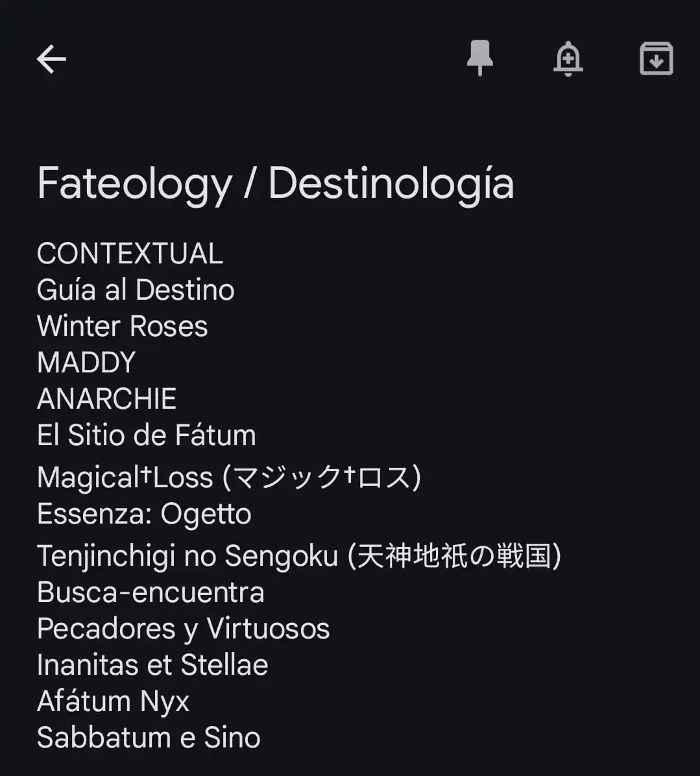
Task: Select the MADDY line
Action: (86, 362)
